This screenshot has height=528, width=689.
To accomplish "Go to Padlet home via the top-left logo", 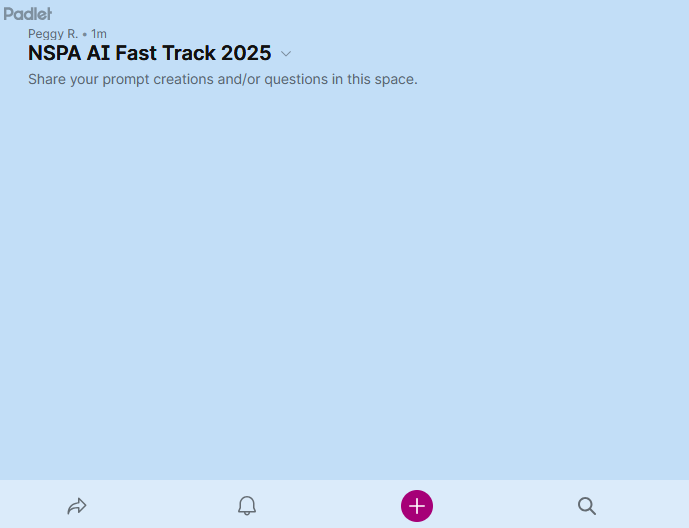I will 27,14.
